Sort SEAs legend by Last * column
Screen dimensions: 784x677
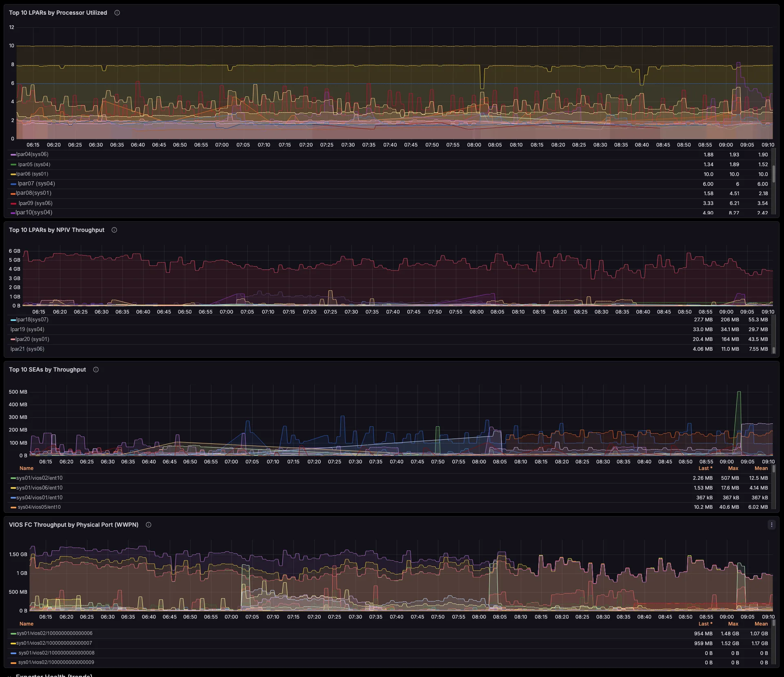click(x=705, y=468)
